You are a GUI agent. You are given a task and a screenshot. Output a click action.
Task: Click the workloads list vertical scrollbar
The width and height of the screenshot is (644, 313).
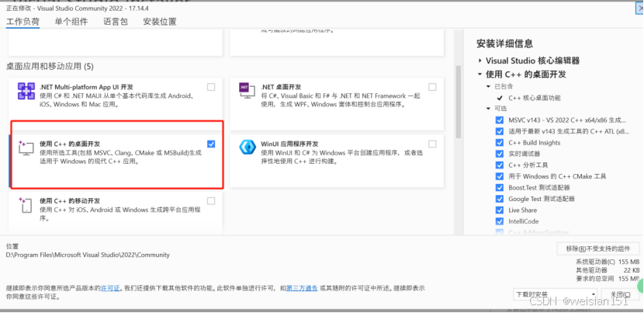coord(458,102)
